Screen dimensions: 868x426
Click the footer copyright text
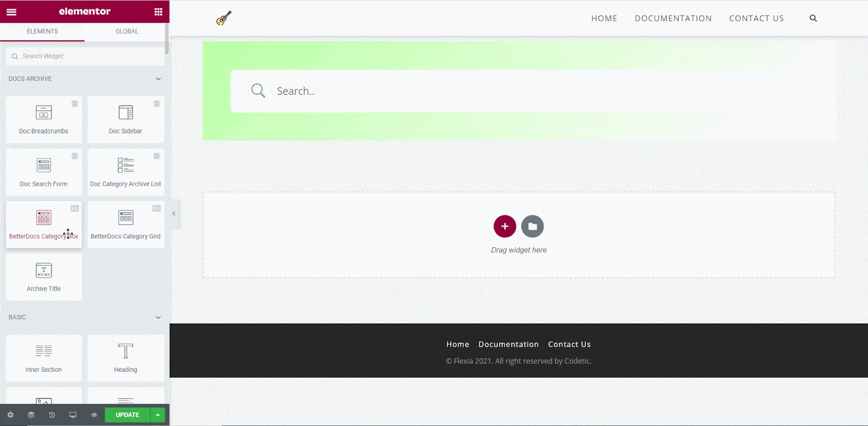[519, 361]
